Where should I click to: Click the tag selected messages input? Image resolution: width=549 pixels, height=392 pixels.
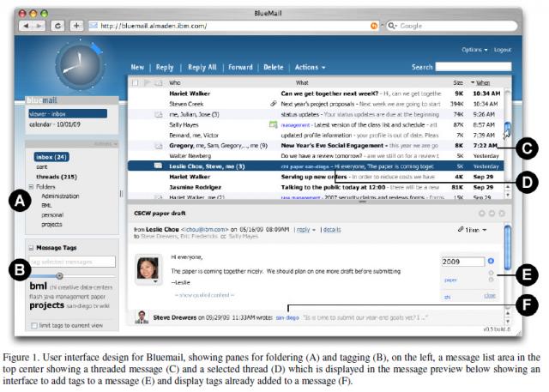pyautogui.click(x=72, y=262)
